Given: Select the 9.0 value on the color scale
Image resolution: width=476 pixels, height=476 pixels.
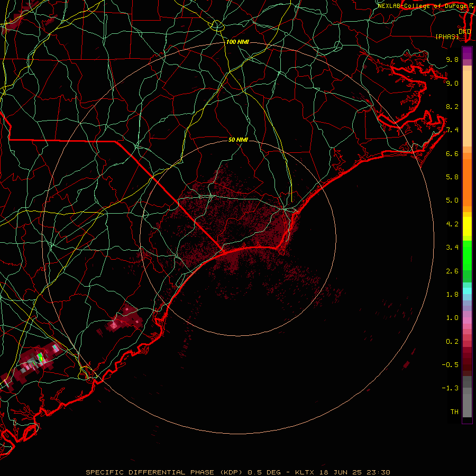Looking at the screenshot, I should pyautogui.click(x=452, y=83).
